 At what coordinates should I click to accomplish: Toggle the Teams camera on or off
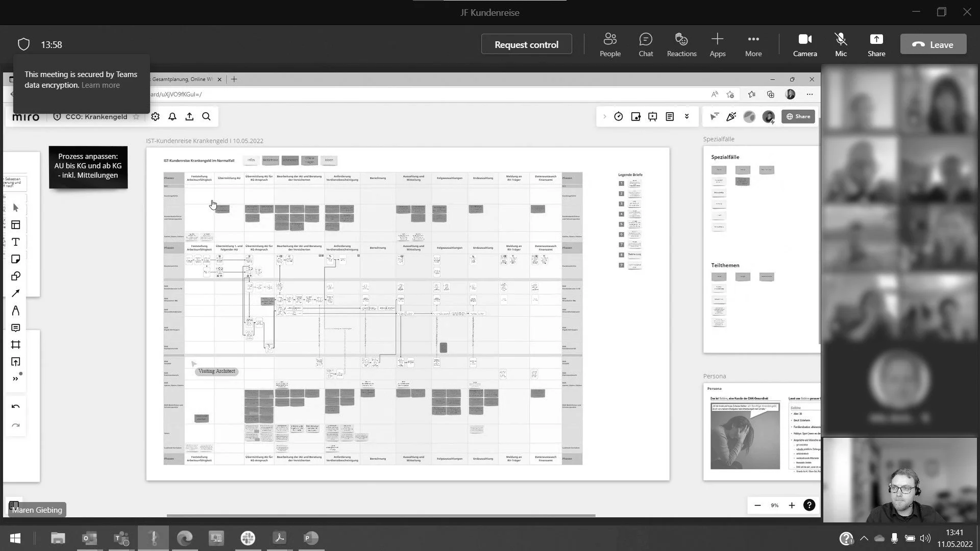[x=805, y=44]
